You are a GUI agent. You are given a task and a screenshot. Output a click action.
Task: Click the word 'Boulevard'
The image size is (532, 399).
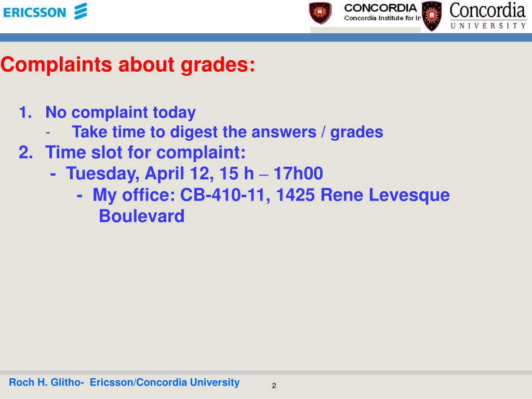point(141,216)
